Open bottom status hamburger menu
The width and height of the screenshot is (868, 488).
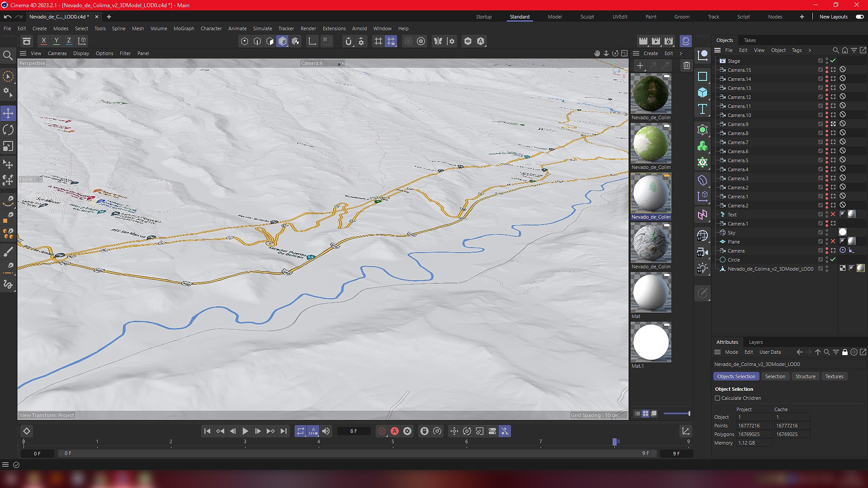click(x=5, y=465)
